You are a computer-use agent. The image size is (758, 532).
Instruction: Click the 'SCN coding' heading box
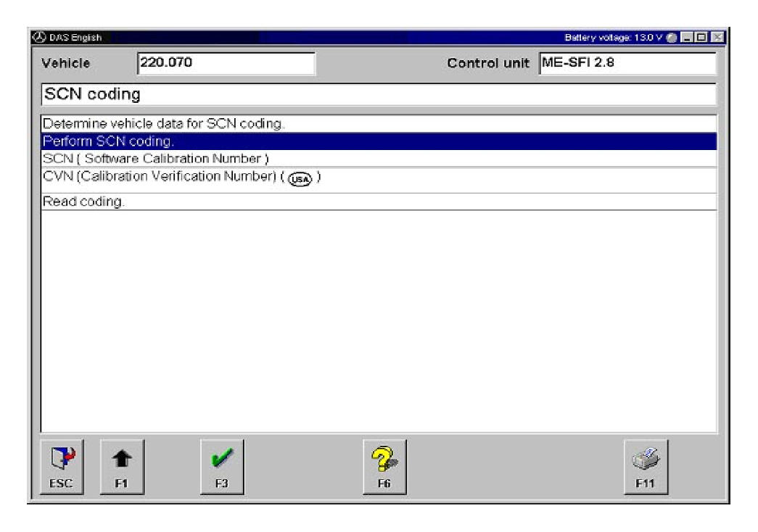(378, 94)
